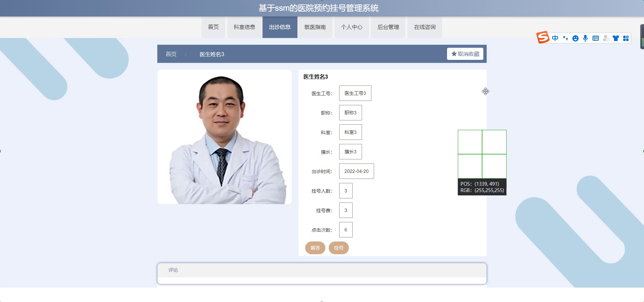This screenshot has height=302, width=644.
Task: Click the 医生姓名3 heading in details panel
Action: tap(316, 77)
